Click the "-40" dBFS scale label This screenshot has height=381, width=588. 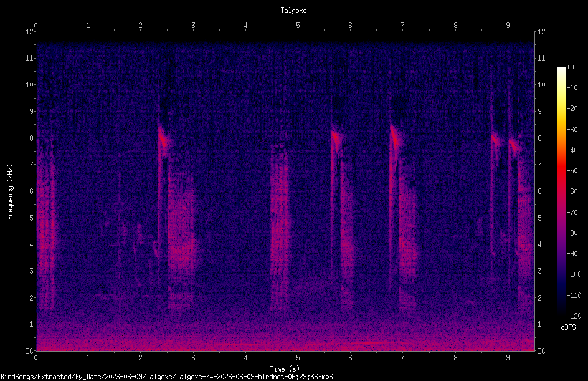pos(572,150)
